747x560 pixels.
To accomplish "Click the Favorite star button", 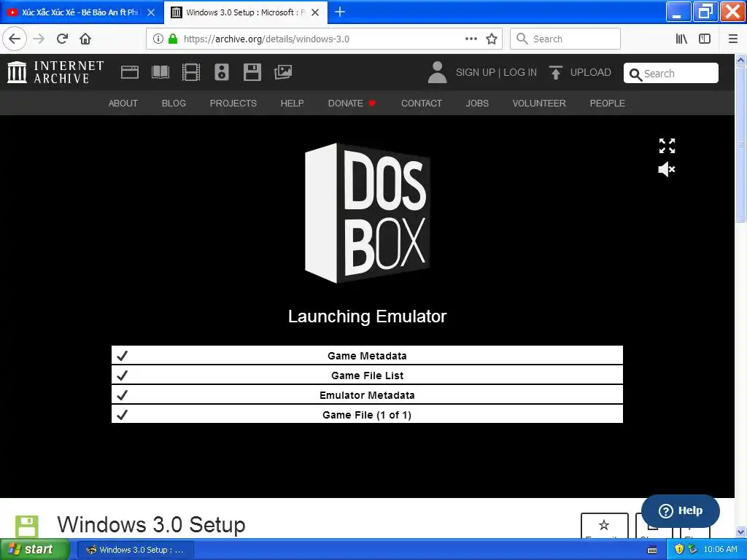I will click(x=604, y=526).
